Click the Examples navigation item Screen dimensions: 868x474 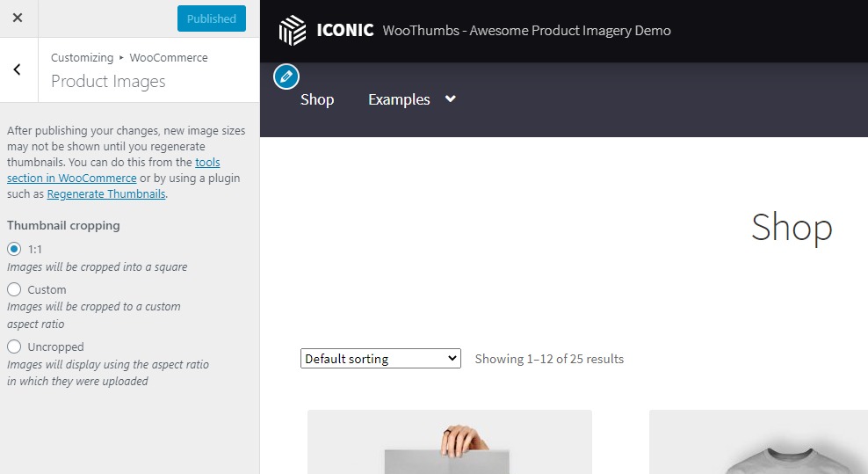click(399, 99)
